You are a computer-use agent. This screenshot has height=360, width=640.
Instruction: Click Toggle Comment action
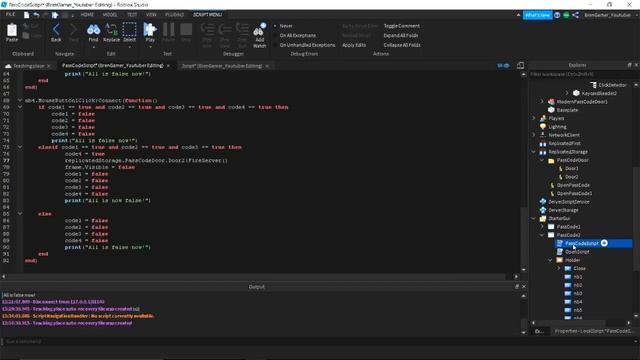tap(402, 26)
